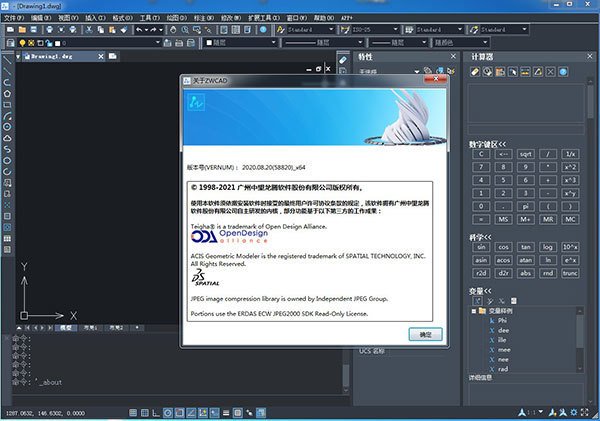The image size is (600, 421).
Task: Click the Save disk icon in toolbar
Action: pos(34,29)
